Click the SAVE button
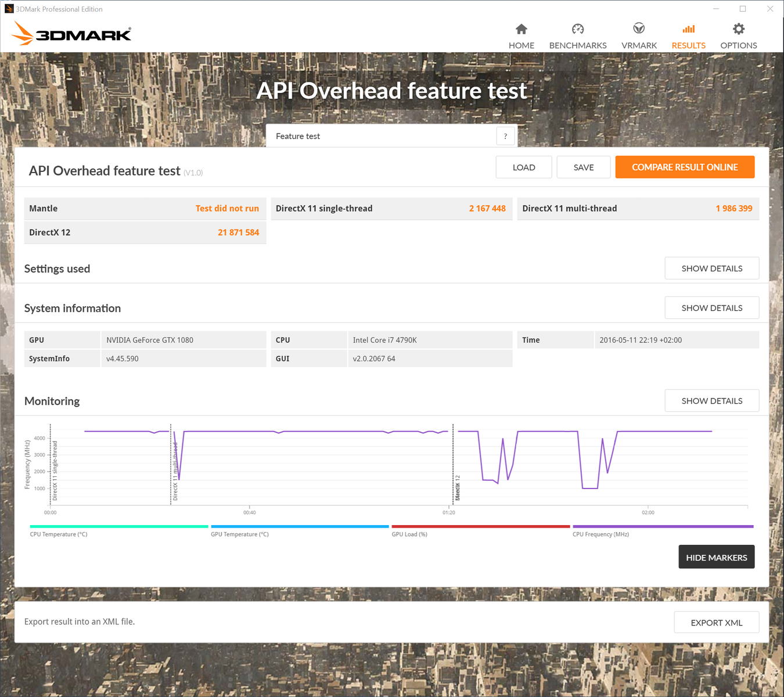The height and width of the screenshot is (697, 784). click(x=584, y=167)
